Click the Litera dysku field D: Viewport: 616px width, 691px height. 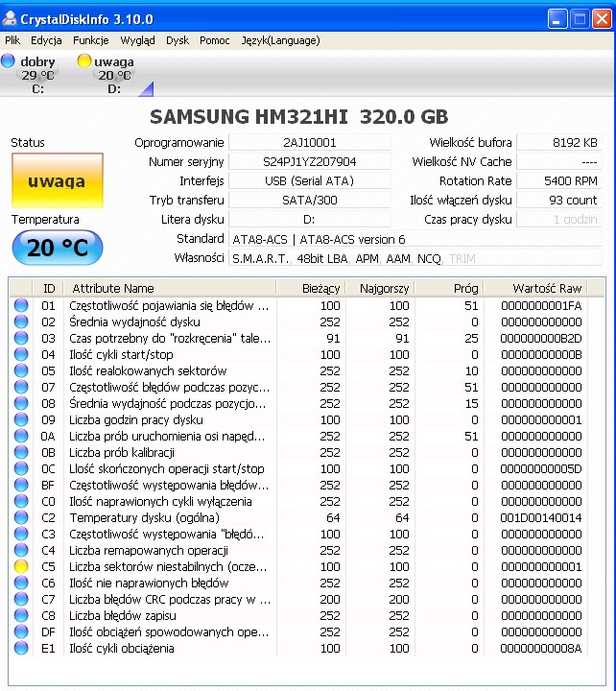tap(309, 219)
